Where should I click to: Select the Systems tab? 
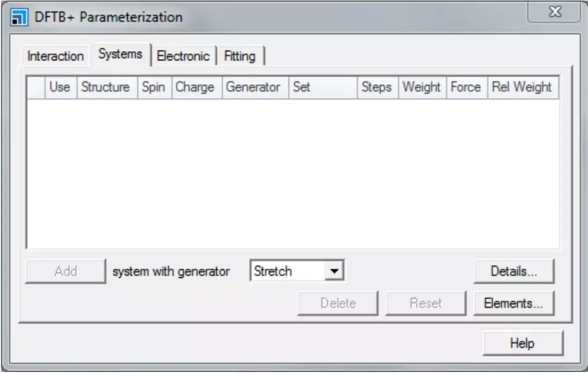coord(120,54)
